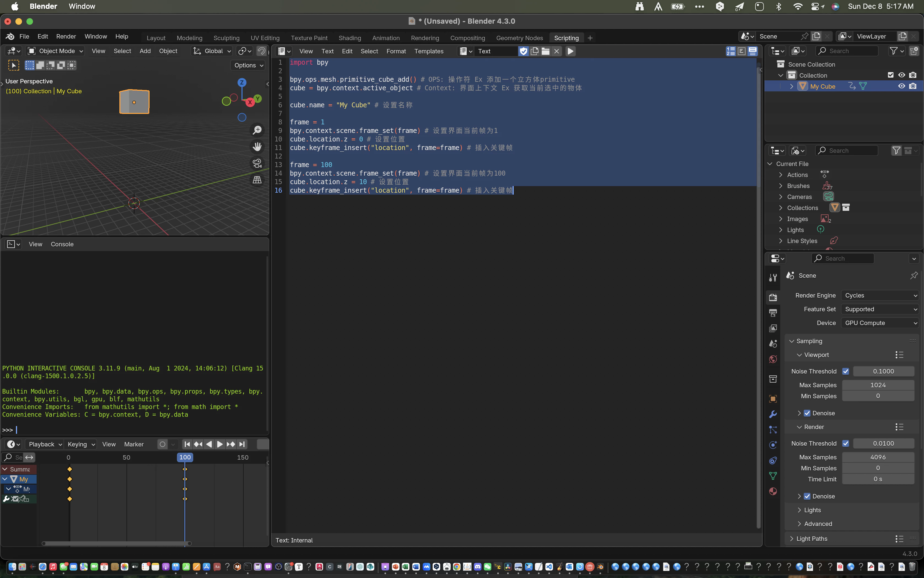Toggle auto keying record button
This screenshot has height=578, width=924.
[x=163, y=444]
